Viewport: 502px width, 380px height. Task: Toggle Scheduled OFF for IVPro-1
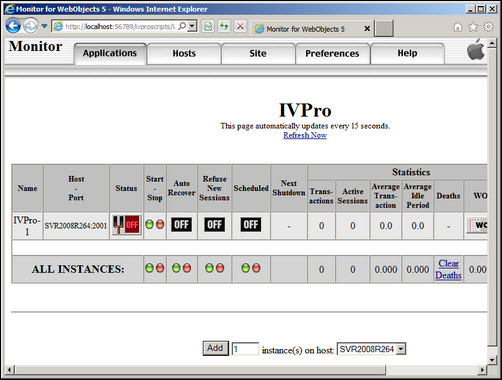(251, 225)
